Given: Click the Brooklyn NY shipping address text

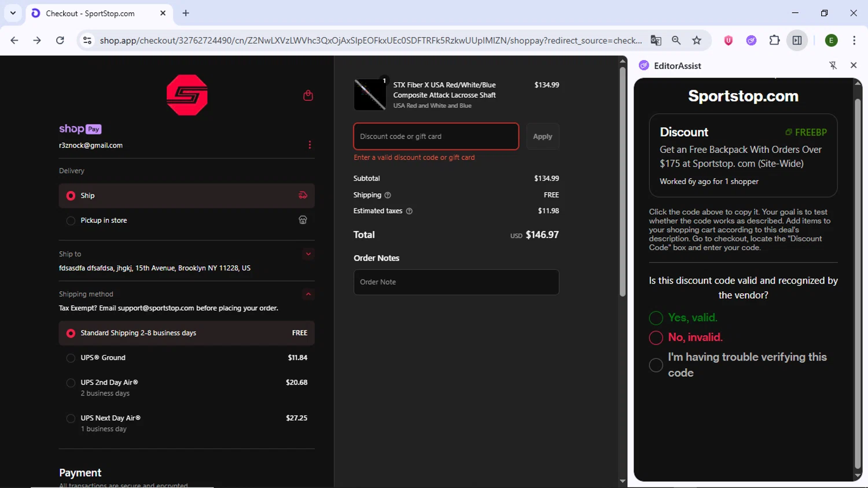Looking at the screenshot, I should pos(155,268).
